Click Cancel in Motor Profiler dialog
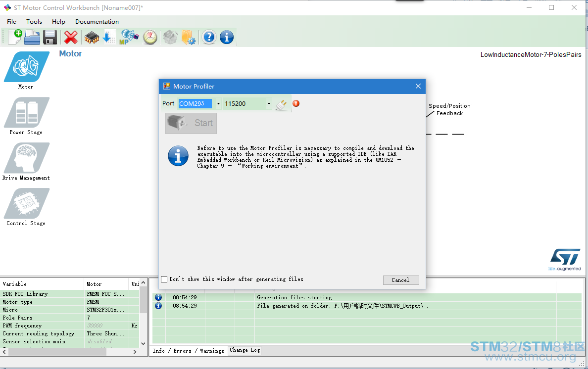588x369 pixels. 401,280
